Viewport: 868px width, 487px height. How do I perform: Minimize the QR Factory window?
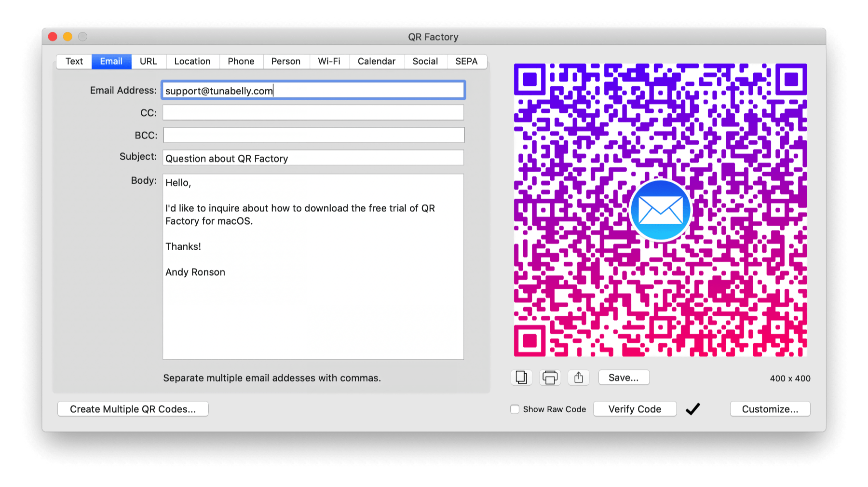pyautogui.click(x=68, y=37)
